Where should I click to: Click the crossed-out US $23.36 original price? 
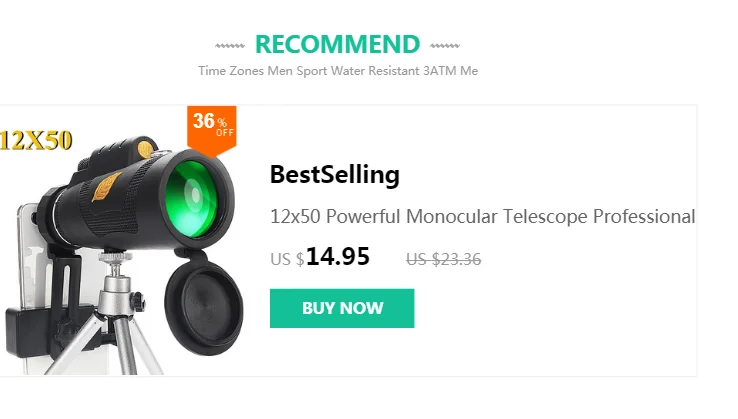point(443,259)
